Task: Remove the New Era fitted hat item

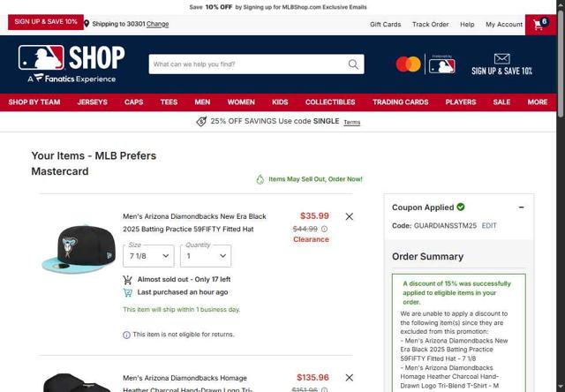Action: click(350, 216)
